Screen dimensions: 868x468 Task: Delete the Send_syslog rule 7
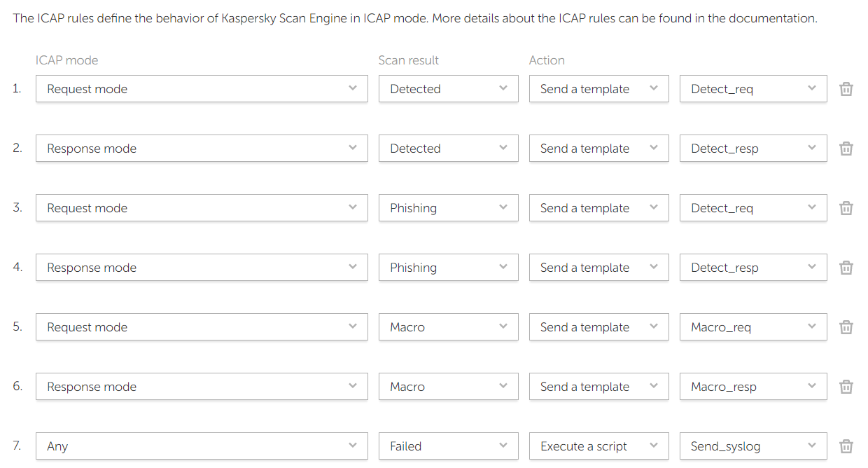coord(846,446)
